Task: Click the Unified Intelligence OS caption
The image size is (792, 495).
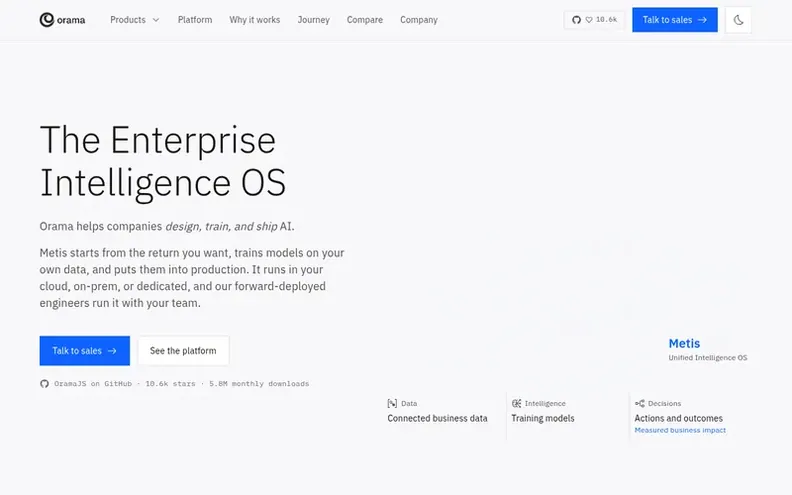Action: 708,358
